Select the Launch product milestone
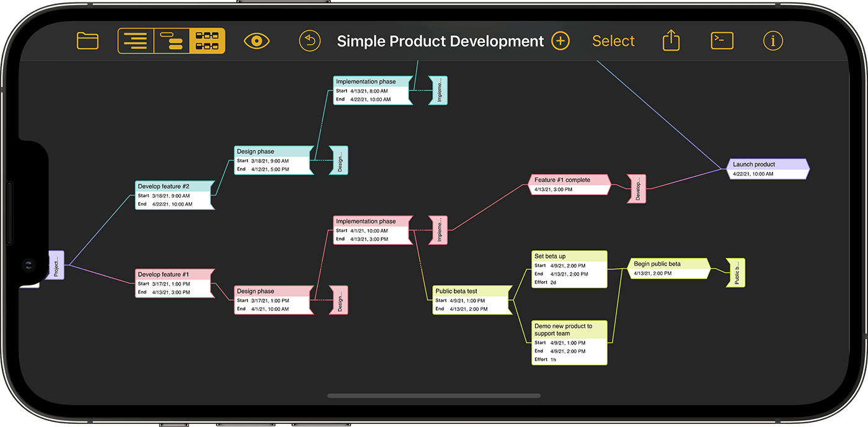The width and height of the screenshot is (868, 427). 768,169
